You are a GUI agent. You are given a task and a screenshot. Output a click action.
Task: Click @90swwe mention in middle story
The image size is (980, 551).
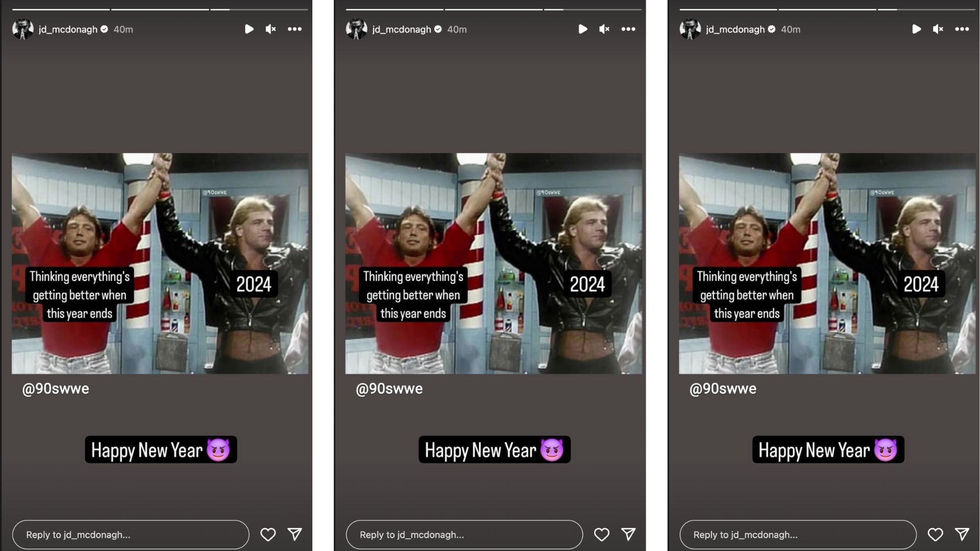coord(389,389)
